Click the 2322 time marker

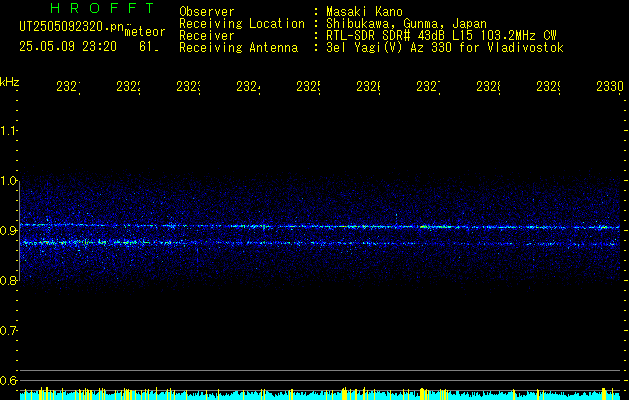pyautogui.click(x=128, y=87)
